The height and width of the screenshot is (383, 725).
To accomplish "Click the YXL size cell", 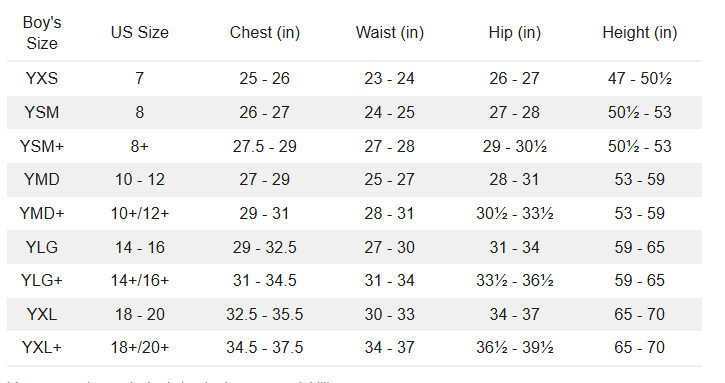I will pos(42,314).
